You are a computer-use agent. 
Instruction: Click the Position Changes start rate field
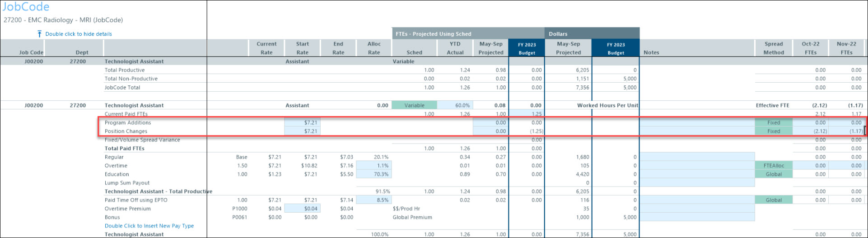click(302, 131)
